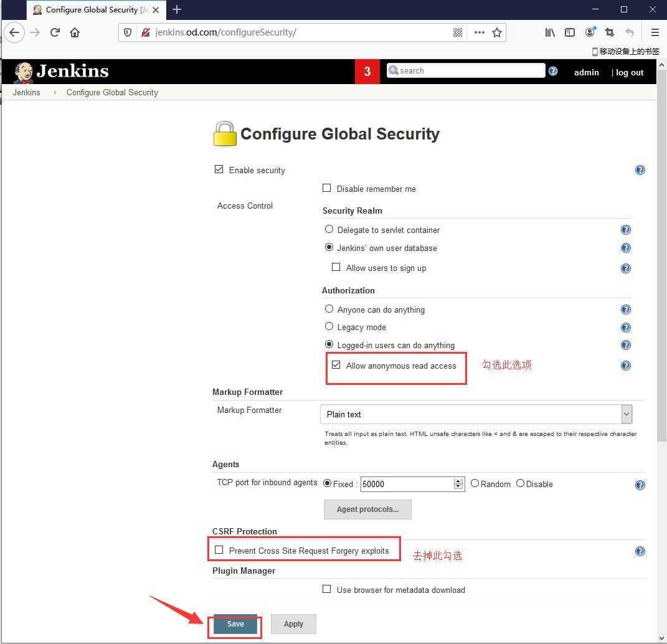Open help for Legacy mode
This screenshot has height=644, width=667.
[626, 327]
